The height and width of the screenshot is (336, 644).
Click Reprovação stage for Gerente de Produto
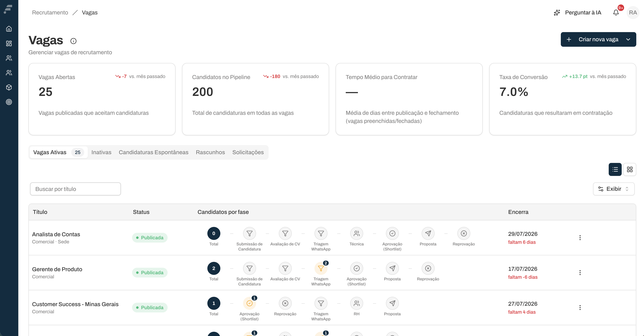pos(428,268)
